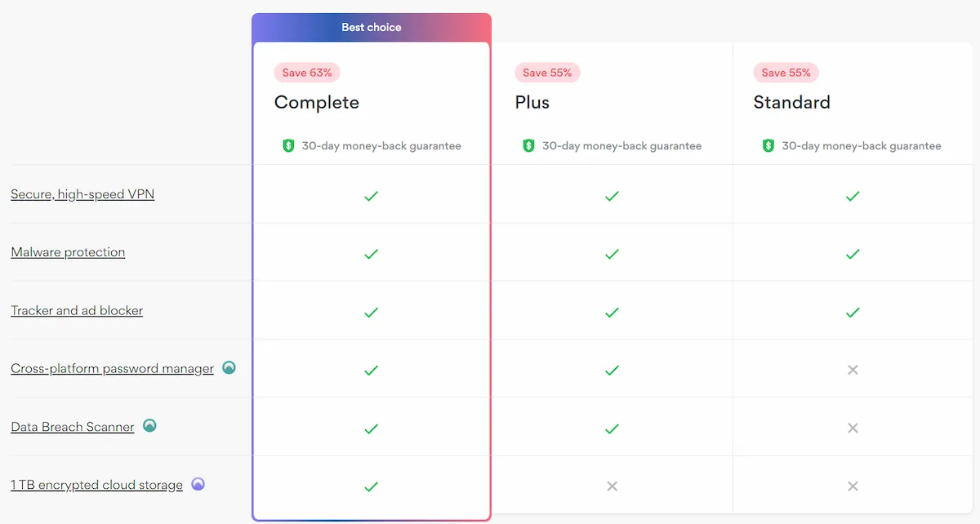This screenshot has width=980, height=524.
Task: Click NordLocker icon beside 1 TB cloud storage
Action: click(198, 484)
